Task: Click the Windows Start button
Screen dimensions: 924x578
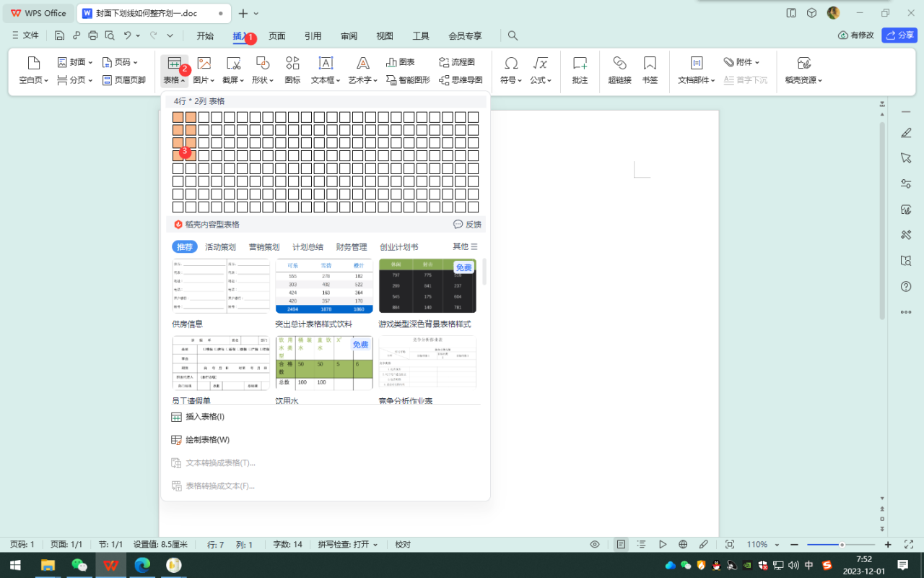Action: pyautogui.click(x=14, y=565)
